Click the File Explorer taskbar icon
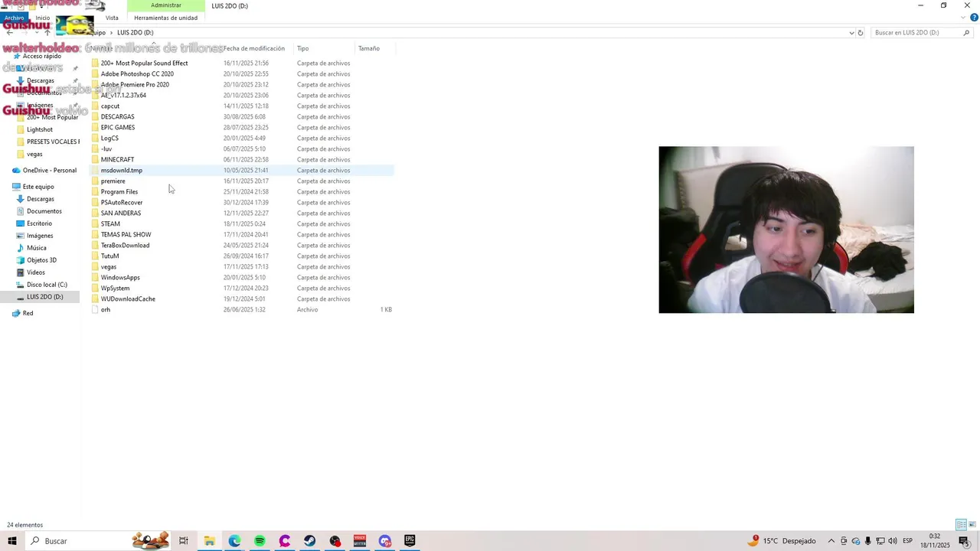980x551 pixels. pos(209,541)
